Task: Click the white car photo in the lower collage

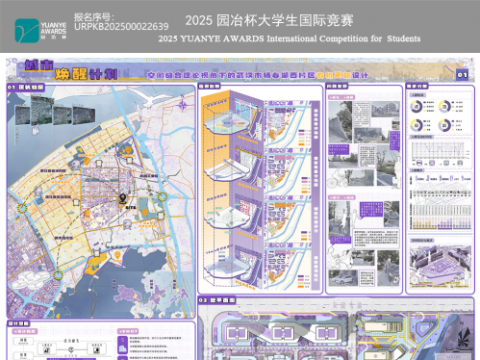Action: (343, 279)
